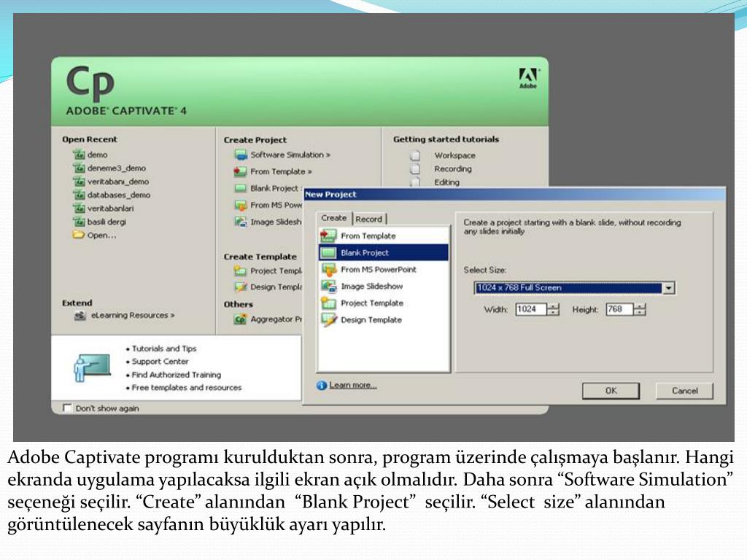Select From MS PowerPoint text in the list
747x560 pixels.
coord(379,270)
